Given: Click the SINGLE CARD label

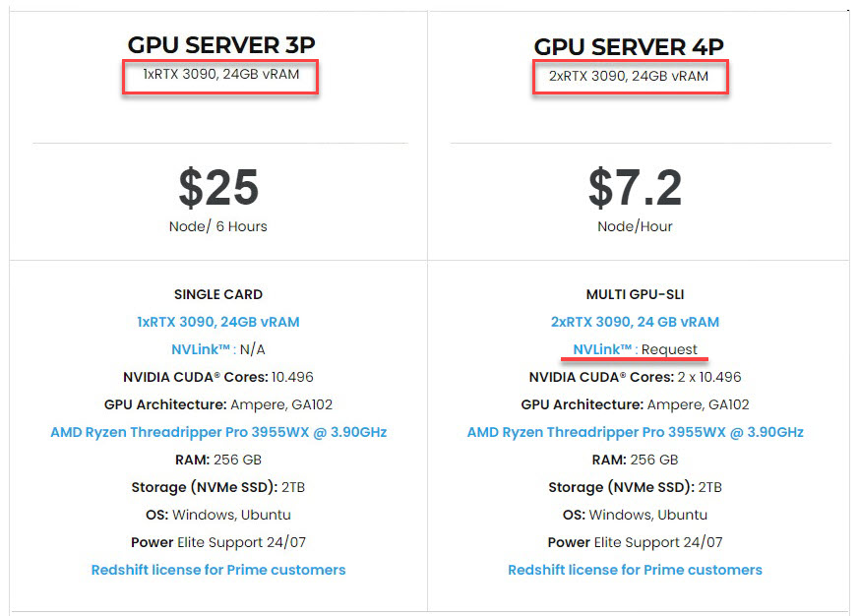Looking at the screenshot, I should pos(218,294).
